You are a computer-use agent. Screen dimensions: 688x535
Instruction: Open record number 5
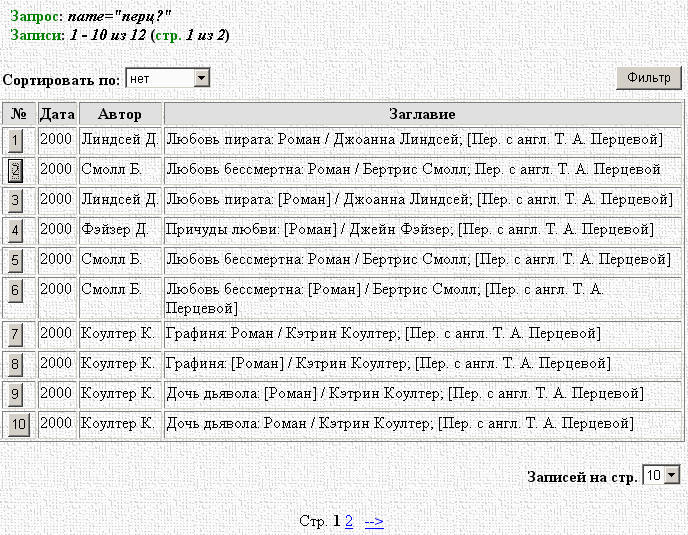(16, 261)
